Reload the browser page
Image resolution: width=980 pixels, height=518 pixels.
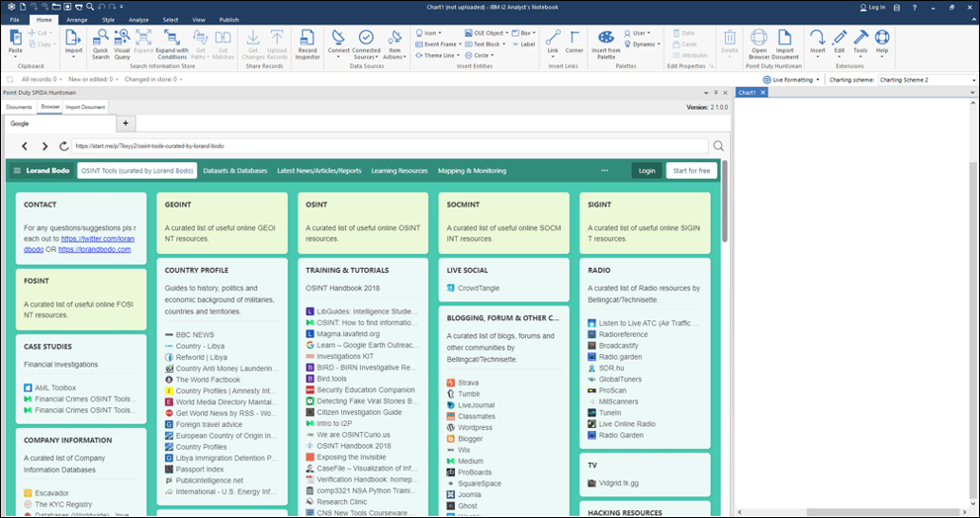[x=63, y=146]
